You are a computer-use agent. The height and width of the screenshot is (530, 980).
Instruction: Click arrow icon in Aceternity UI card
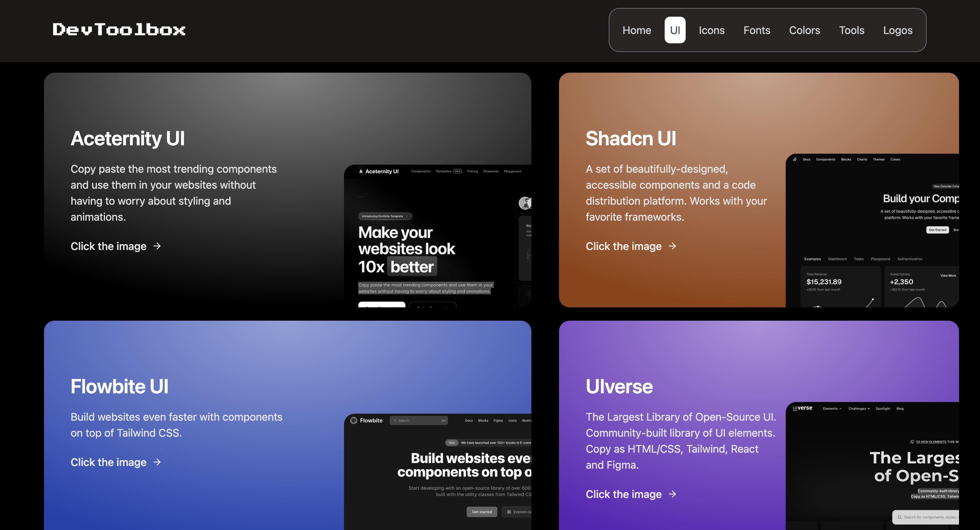[x=157, y=246]
